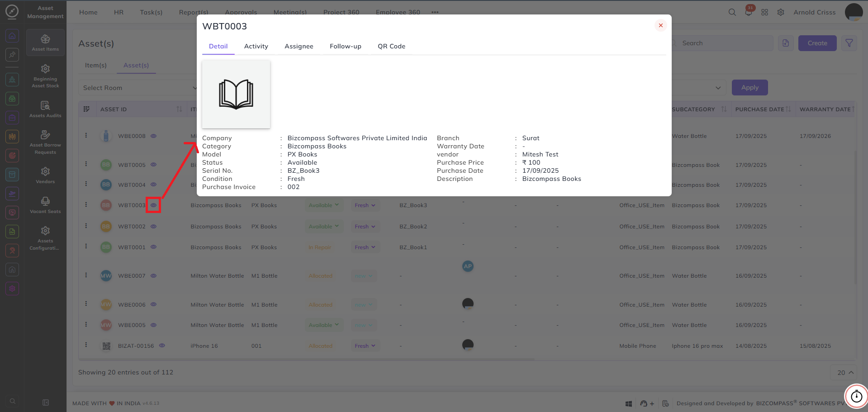Click the AP assignee avatar in WBE0007 row

468,266
